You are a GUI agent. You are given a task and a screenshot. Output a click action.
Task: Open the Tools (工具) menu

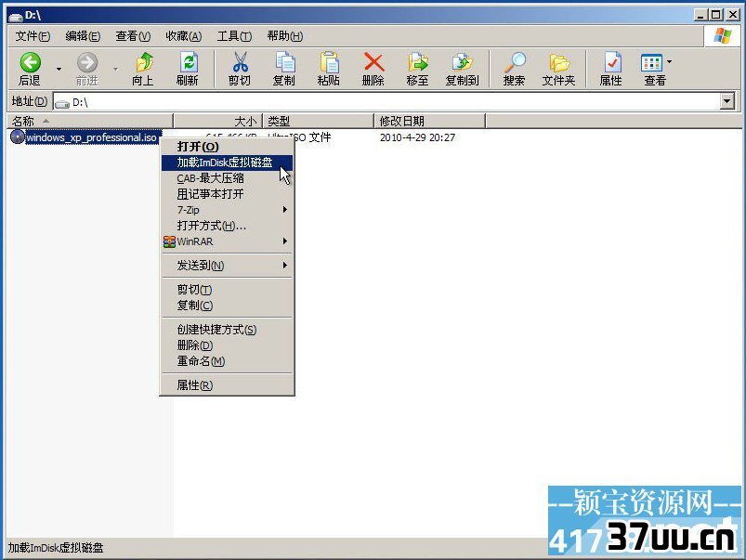234,36
